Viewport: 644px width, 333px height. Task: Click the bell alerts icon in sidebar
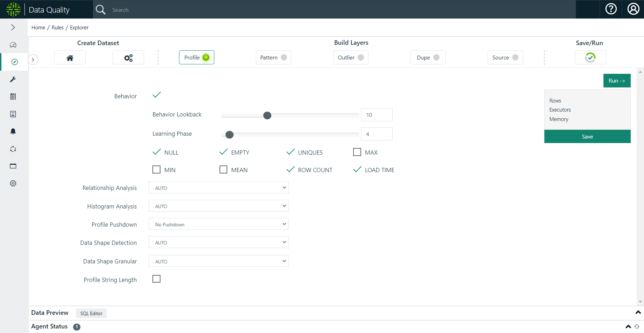[13, 131]
